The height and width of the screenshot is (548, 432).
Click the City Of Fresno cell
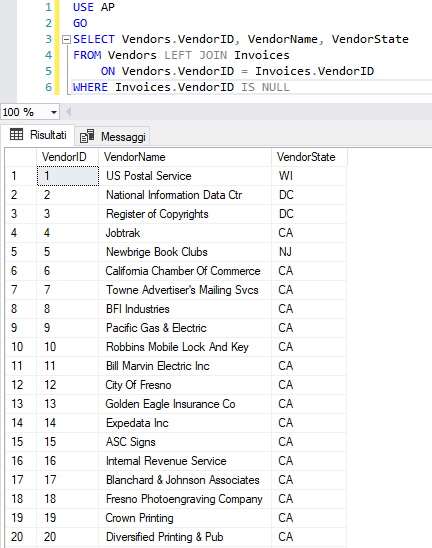(185, 385)
